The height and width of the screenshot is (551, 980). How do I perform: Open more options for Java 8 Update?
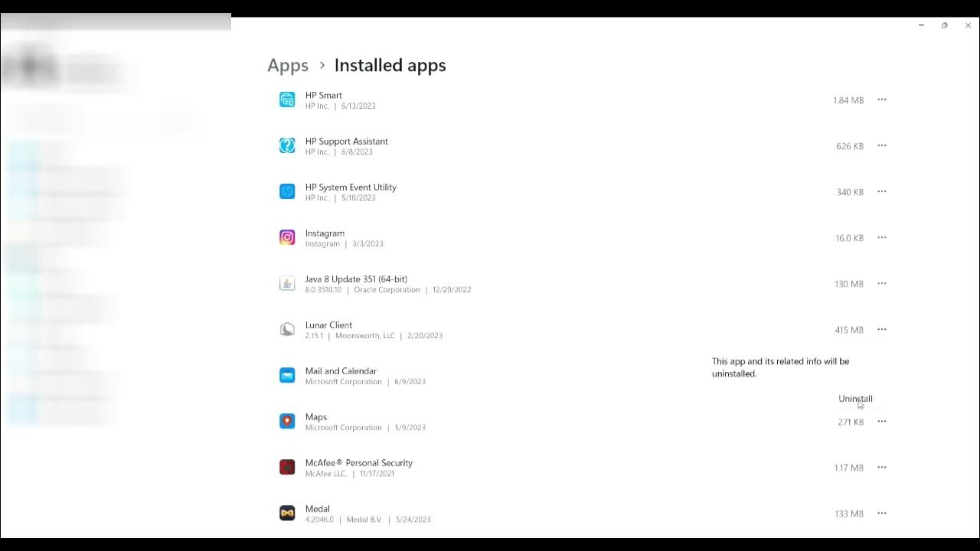(x=881, y=283)
